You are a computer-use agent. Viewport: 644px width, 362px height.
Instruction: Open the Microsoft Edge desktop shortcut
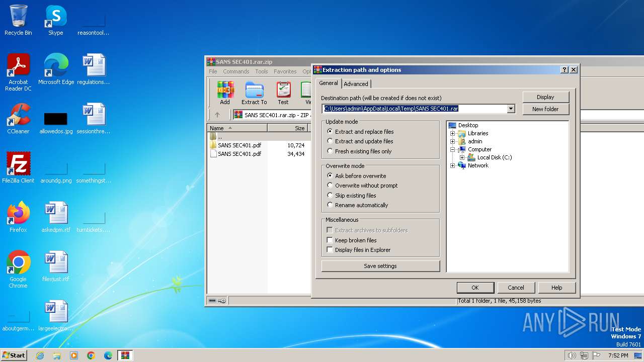(56, 70)
